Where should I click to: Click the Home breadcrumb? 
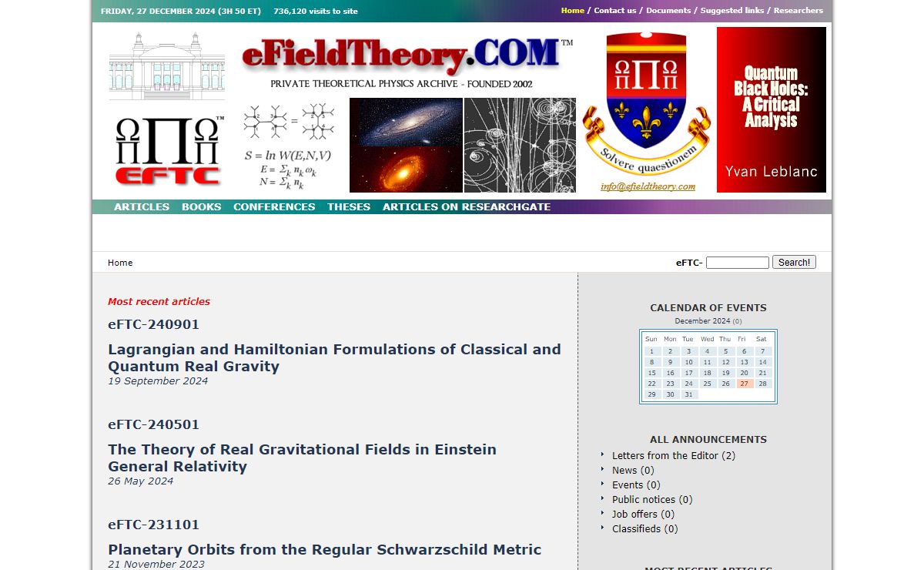[x=120, y=263]
